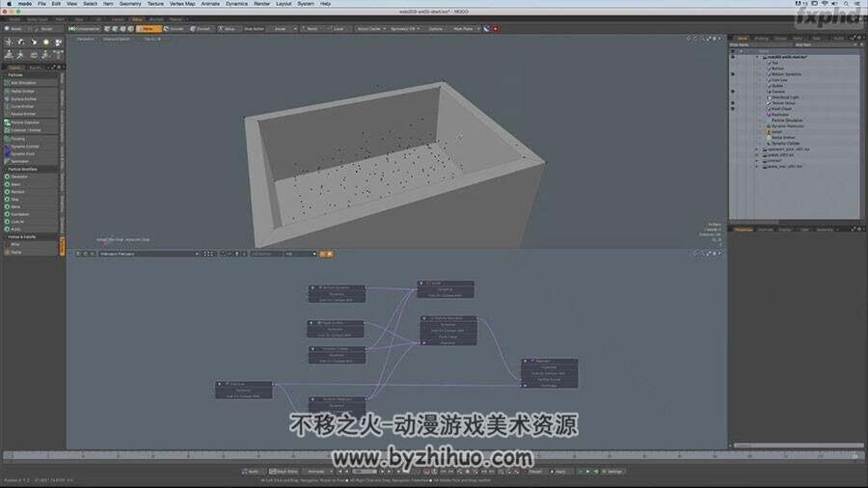868x488 pixels.
Task: Select the Directional Light item in the Items tree
Action: [785, 96]
